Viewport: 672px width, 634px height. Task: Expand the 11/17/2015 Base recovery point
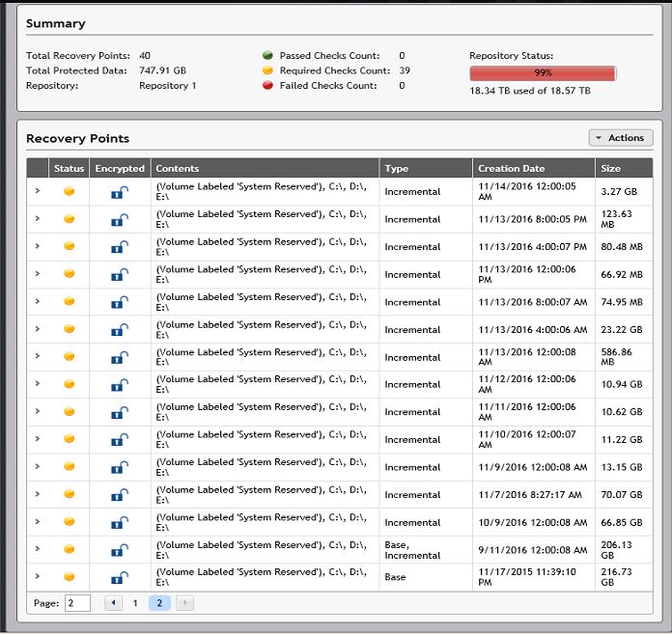pos(38,577)
